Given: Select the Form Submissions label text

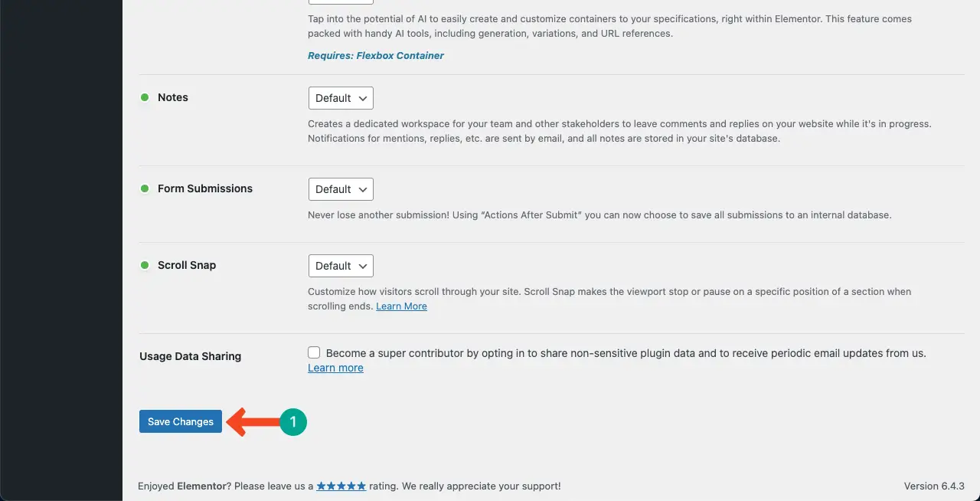Looking at the screenshot, I should (205, 188).
